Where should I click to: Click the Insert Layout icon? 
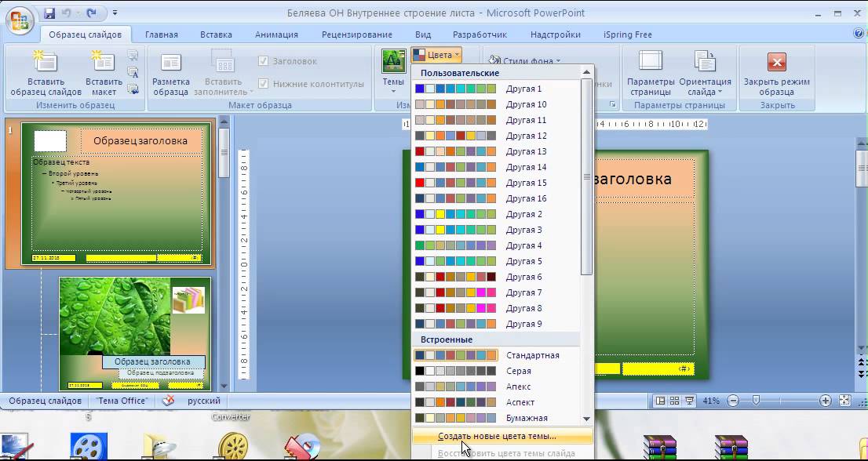pyautogui.click(x=104, y=62)
